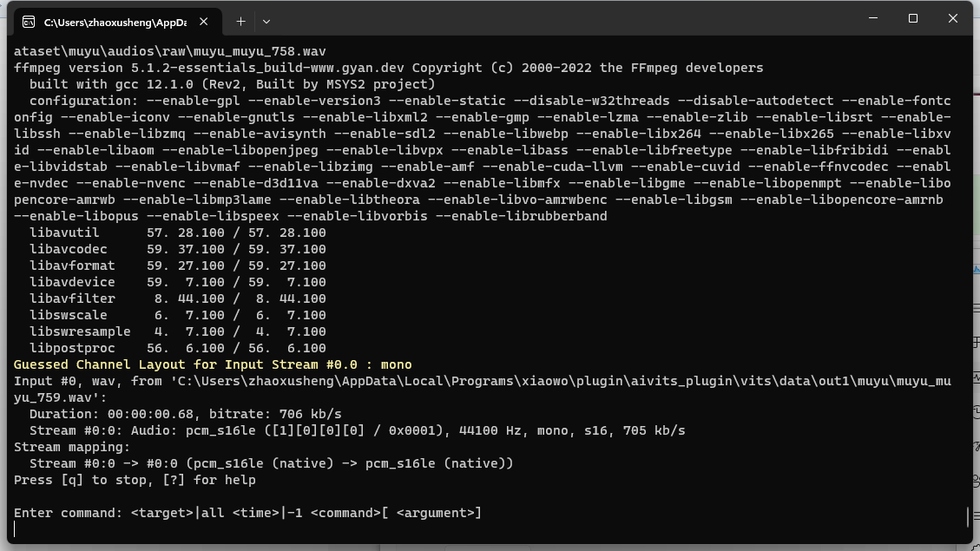Minimize the terminal window
This screenshot has width=980, height=551.
873,18
